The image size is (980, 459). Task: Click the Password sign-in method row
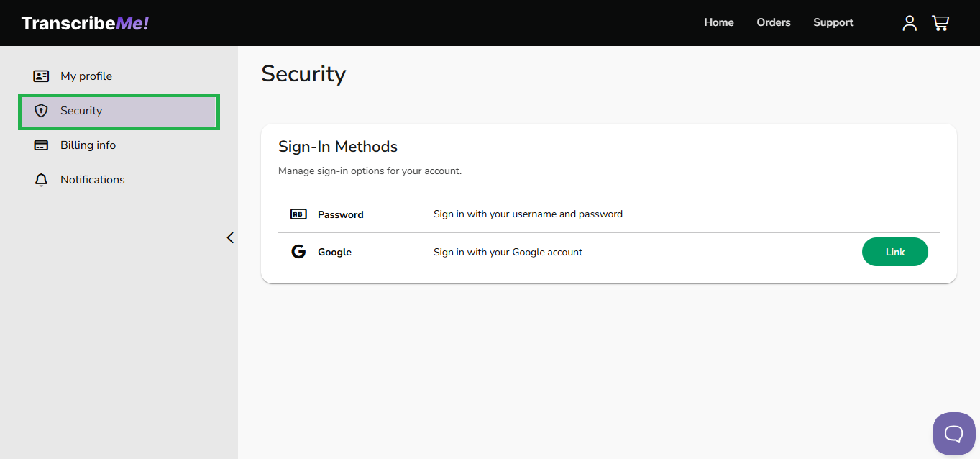point(528,214)
